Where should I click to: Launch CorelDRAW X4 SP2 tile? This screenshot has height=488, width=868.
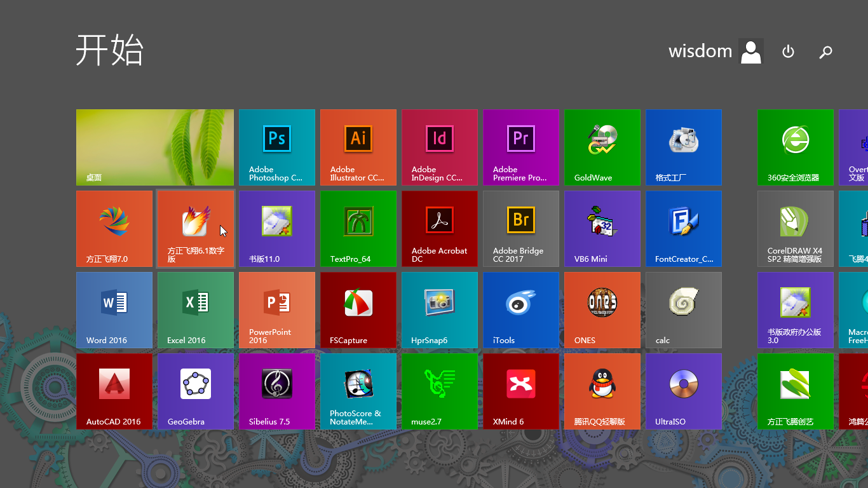point(796,229)
